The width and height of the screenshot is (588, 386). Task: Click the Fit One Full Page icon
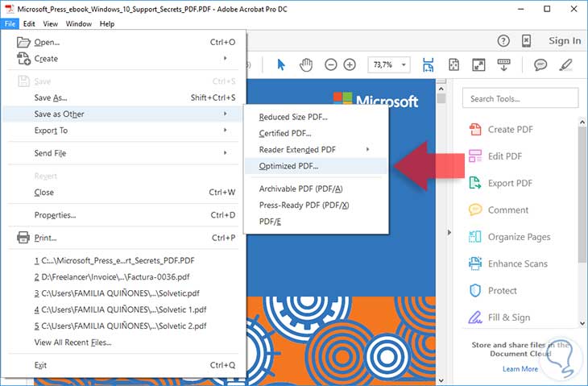[x=453, y=65]
